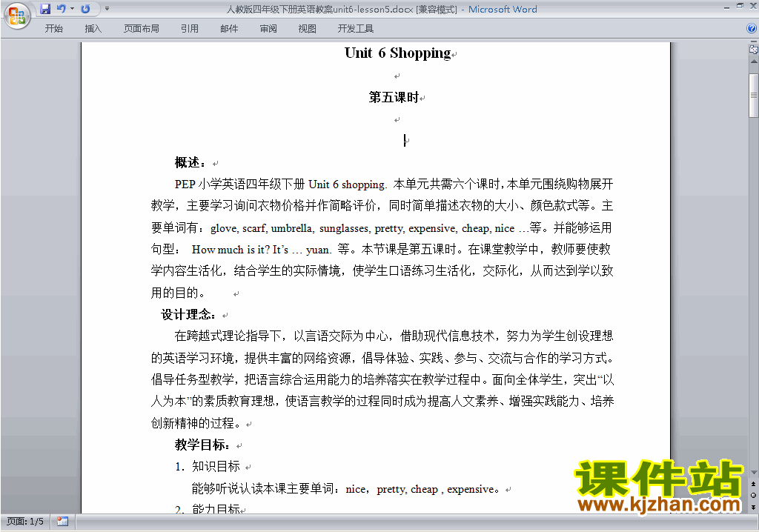Click the Previous Page double-arrow button
The height and width of the screenshot is (532, 759).
[x=754, y=484]
